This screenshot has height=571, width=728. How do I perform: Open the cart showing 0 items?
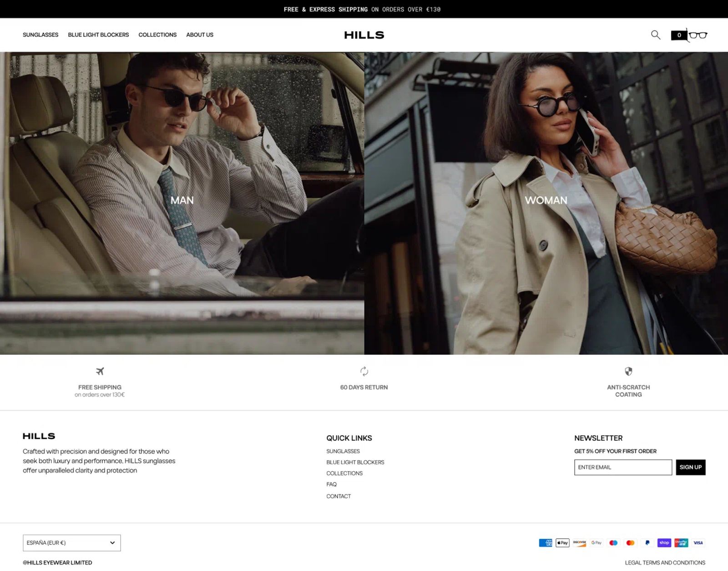pos(679,35)
